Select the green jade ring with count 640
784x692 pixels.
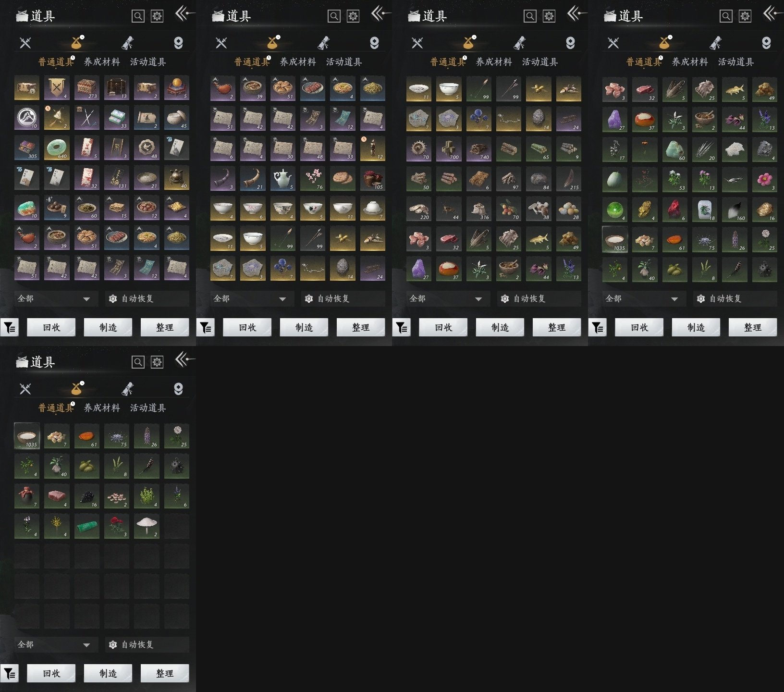click(x=57, y=148)
